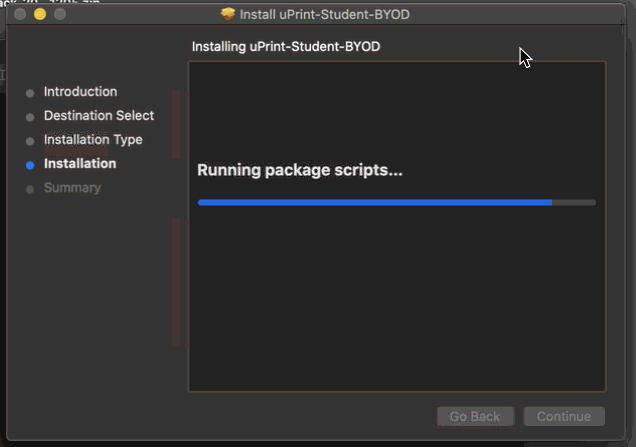Click the 'Installing uPrint-Student-BYOD' heading

[286, 47]
